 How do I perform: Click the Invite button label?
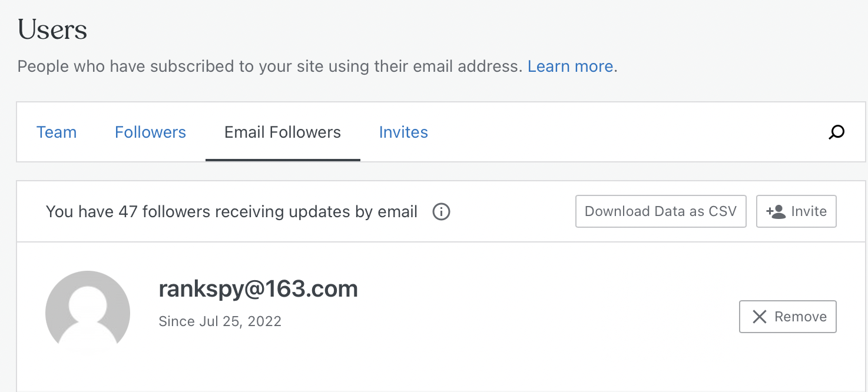pos(809,211)
